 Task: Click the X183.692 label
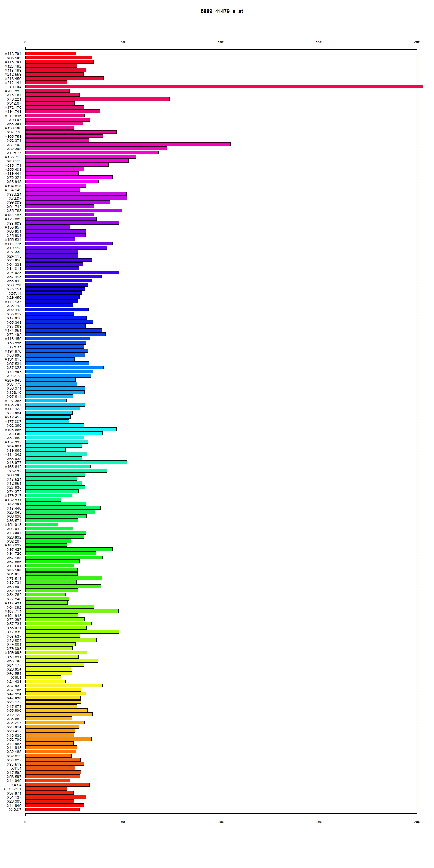click(x=13, y=545)
